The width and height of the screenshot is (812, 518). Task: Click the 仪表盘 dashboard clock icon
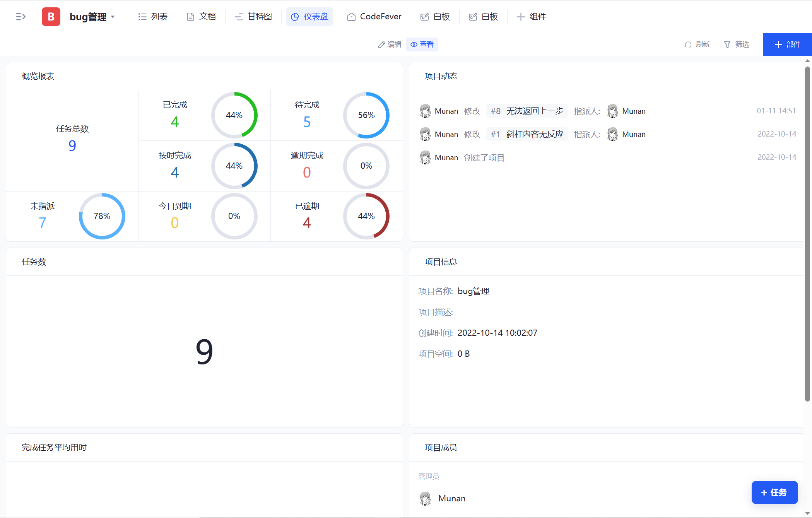click(295, 17)
